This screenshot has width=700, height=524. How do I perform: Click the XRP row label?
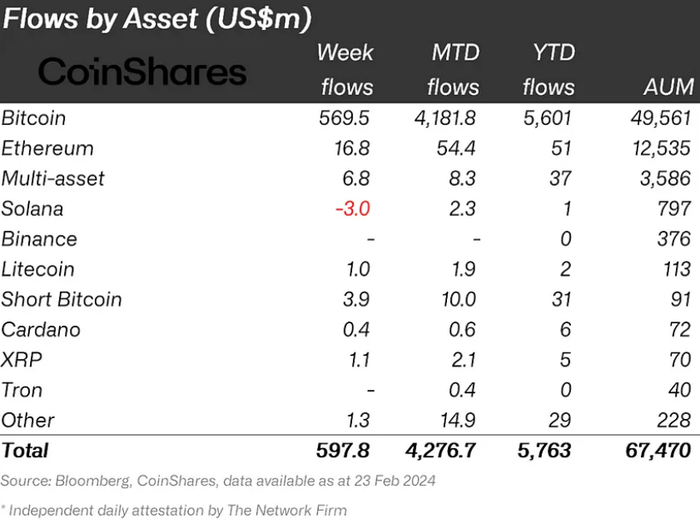point(21,360)
